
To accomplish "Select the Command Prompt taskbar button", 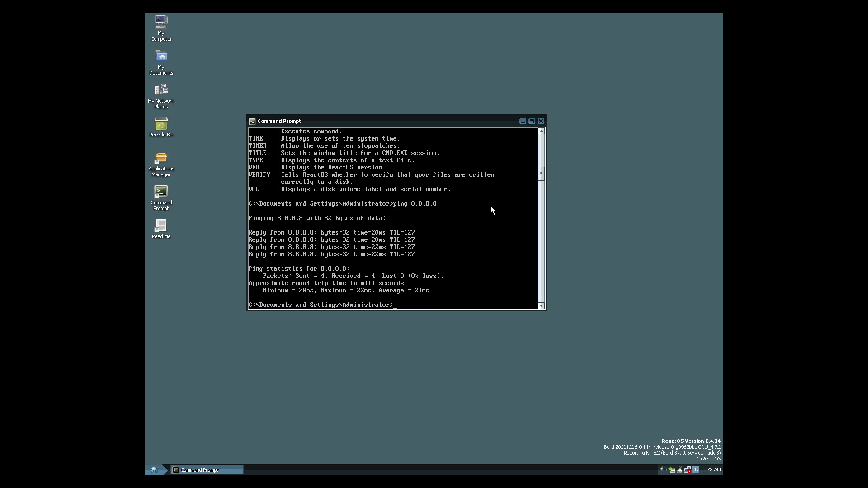I will tap(207, 469).
